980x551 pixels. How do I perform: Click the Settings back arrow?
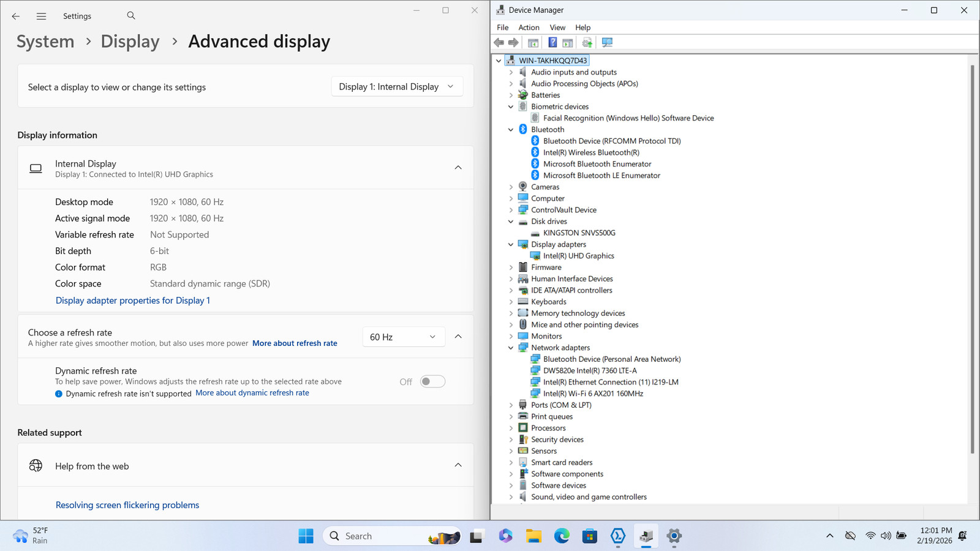point(16,17)
